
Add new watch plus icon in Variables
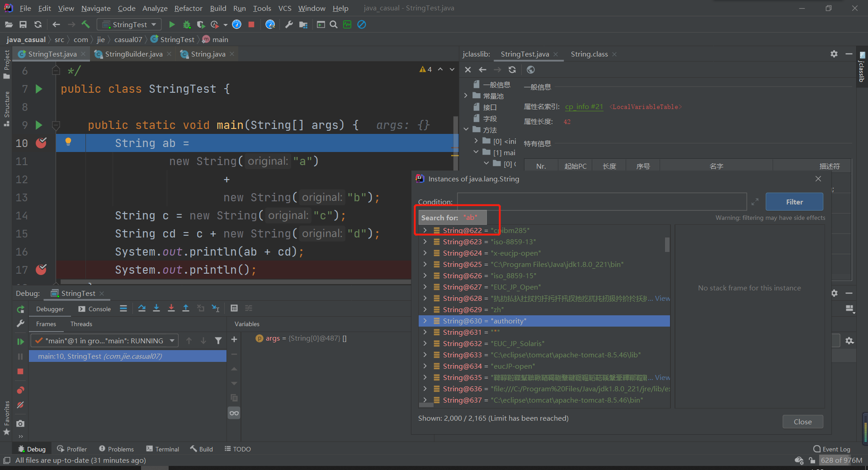pos(234,339)
